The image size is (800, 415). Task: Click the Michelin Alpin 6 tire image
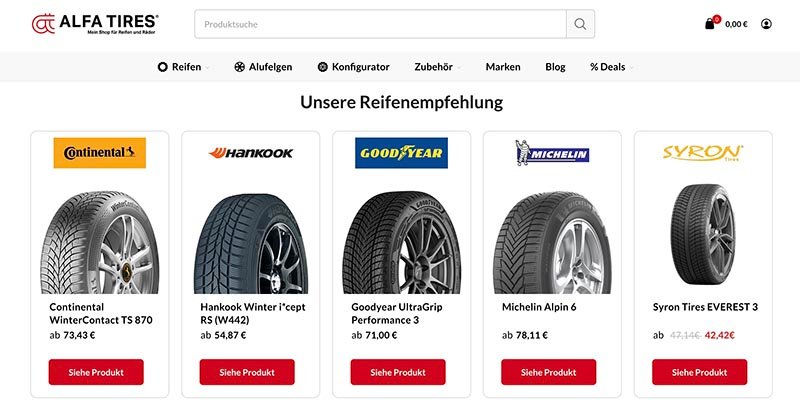tap(552, 241)
